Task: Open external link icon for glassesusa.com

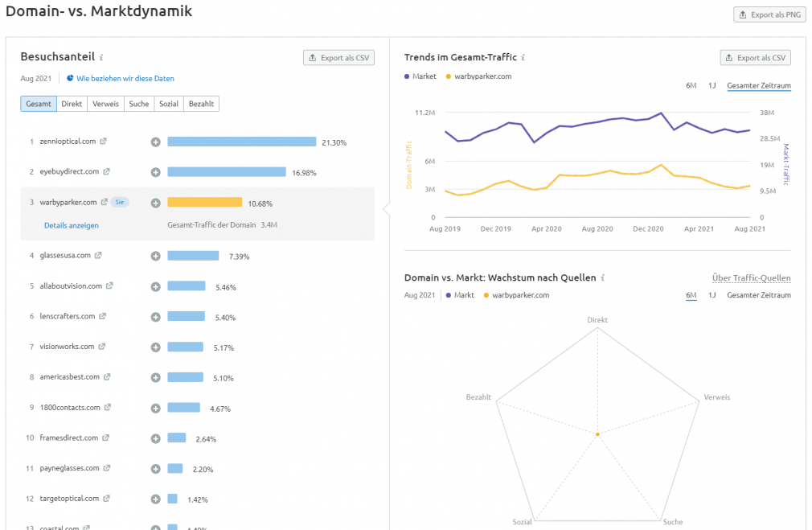Action: tap(98, 255)
